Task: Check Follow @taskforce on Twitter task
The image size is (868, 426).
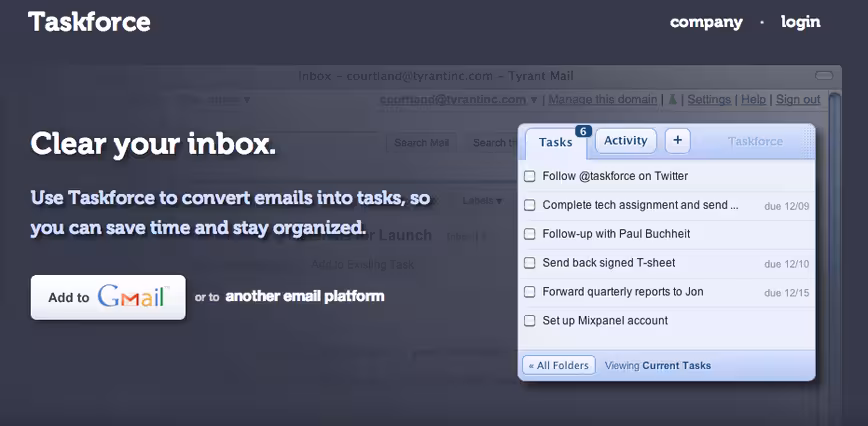Action: [530, 176]
